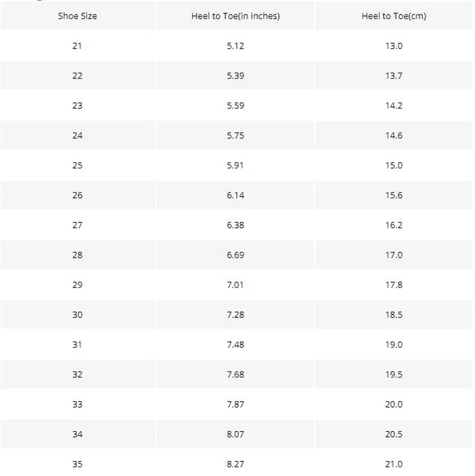Select the 8.07 inches value
The width and height of the screenshot is (475, 476).
235,435
